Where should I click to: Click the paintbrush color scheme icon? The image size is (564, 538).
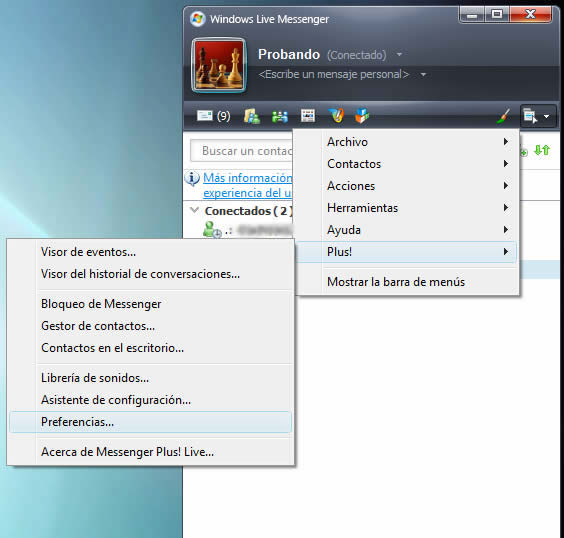click(504, 116)
